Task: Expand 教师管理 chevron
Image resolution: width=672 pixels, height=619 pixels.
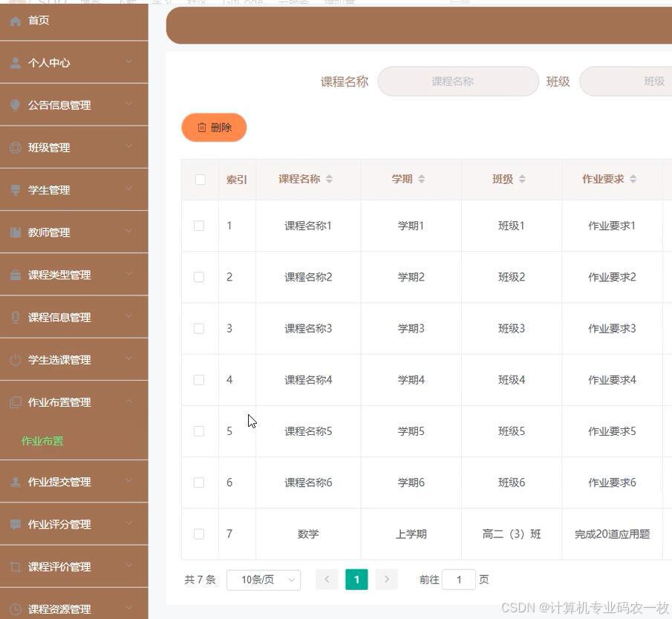Action: click(x=129, y=232)
